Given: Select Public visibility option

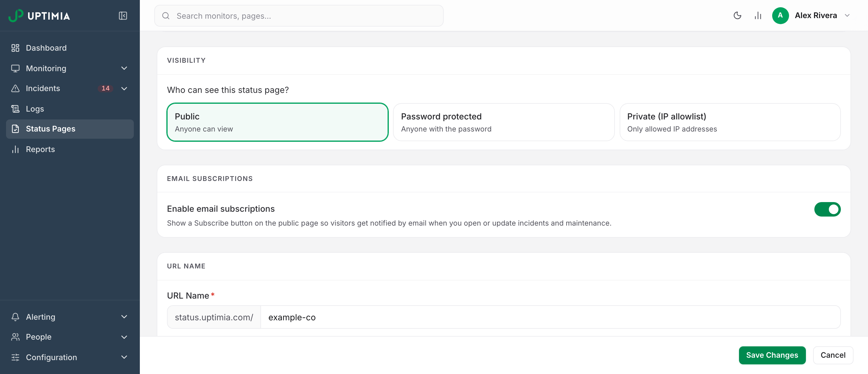Looking at the screenshot, I should tap(277, 122).
